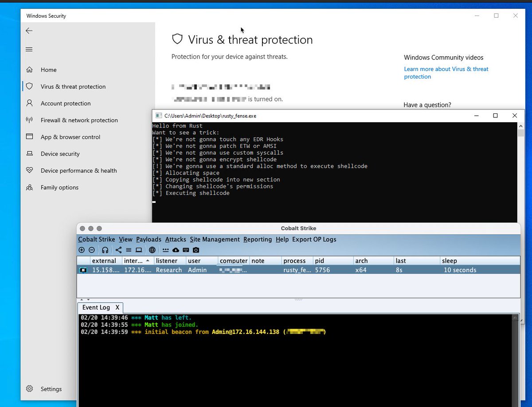Open Family options text label
This screenshot has width=532, height=407.
[59, 187]
